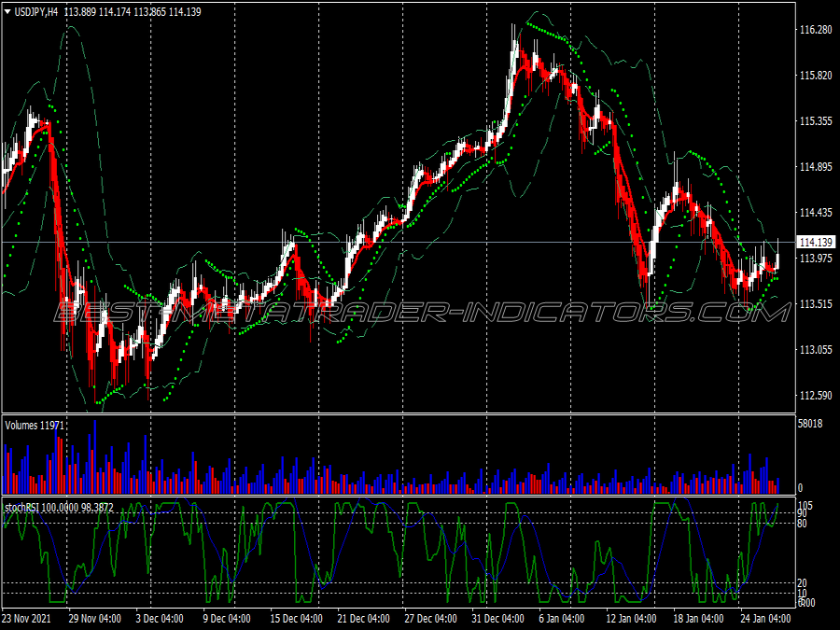Click price scale value 113.975
The width and height of the screenshot is (840, 630).
point(816,259)
